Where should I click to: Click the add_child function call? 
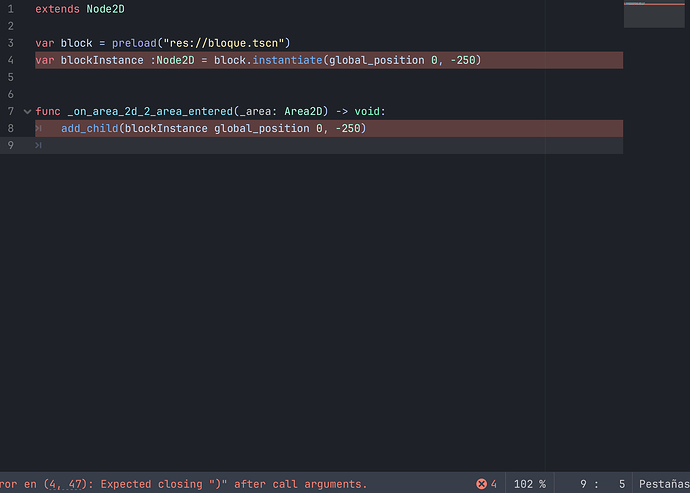click(88, 129)
